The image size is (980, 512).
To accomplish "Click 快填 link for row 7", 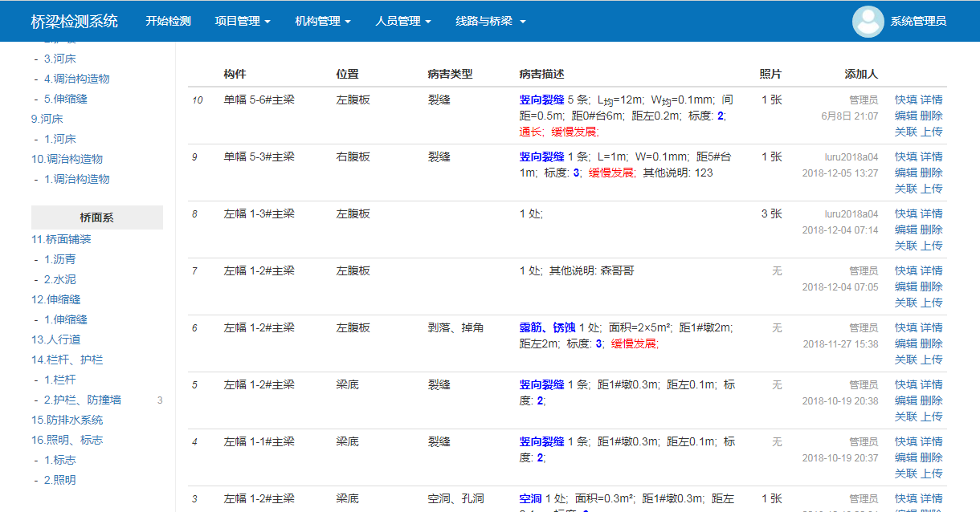I will coord(906,270).
